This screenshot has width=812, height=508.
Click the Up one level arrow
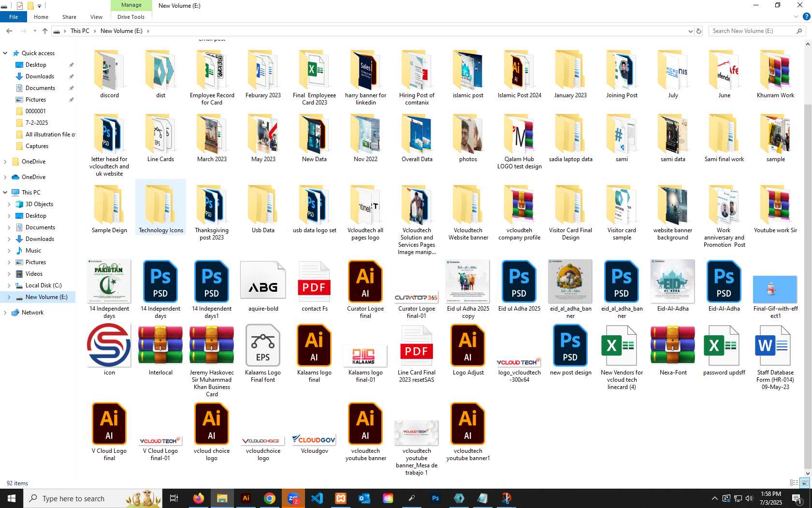(x=45, y=31)
